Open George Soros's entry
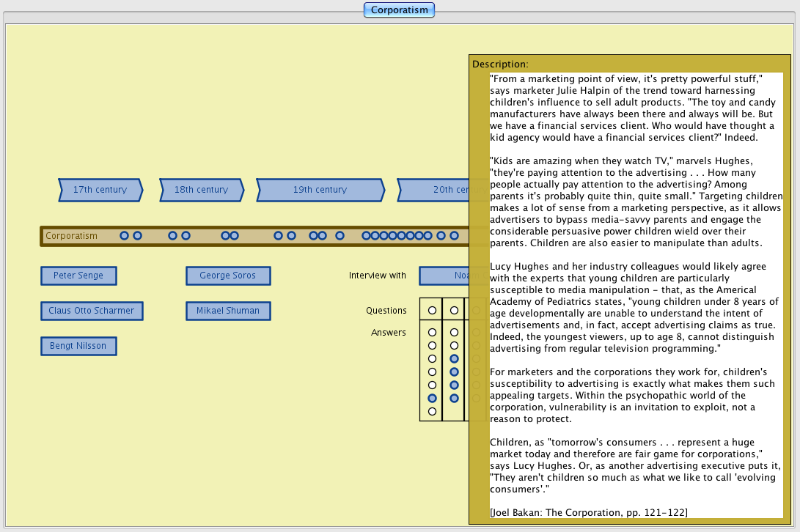Viewport: 800px width, 532px height. [228, 276]
